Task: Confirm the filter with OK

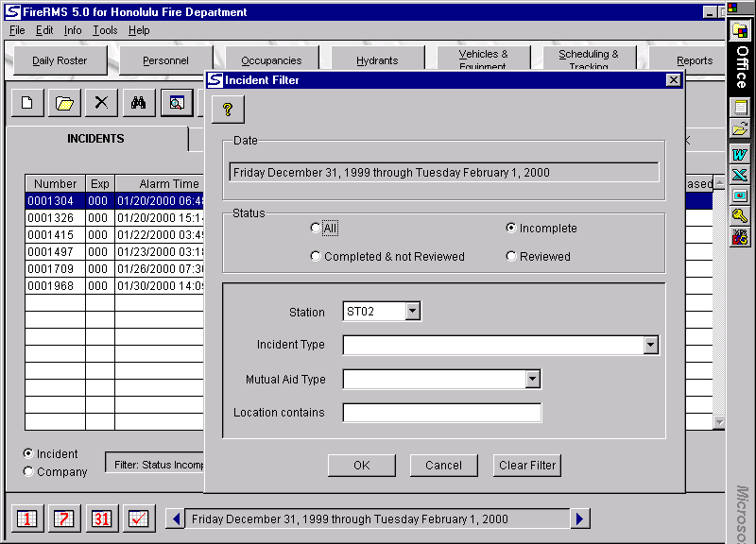Action: coord(362,466)
